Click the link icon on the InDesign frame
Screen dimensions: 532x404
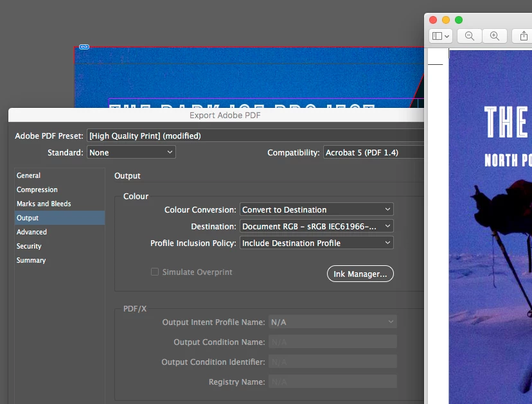(x=84, y=47)
